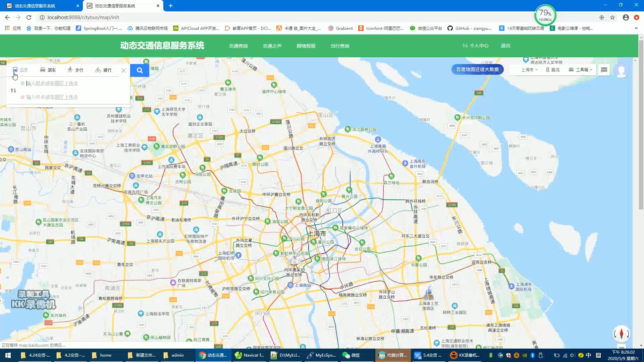This screenshot has width=644, height=362.
Task: Click the 昆山南站 station marker
Action: point(11,149)
